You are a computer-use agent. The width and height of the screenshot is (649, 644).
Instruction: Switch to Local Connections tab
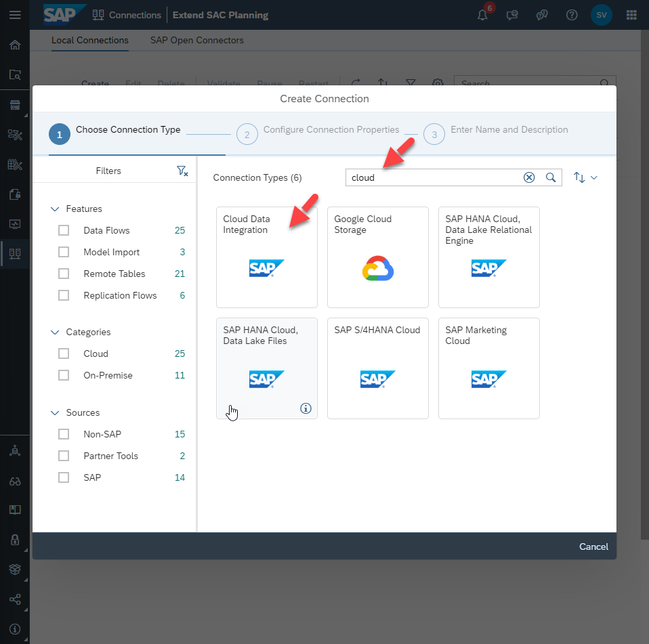[x=90, y=40]
